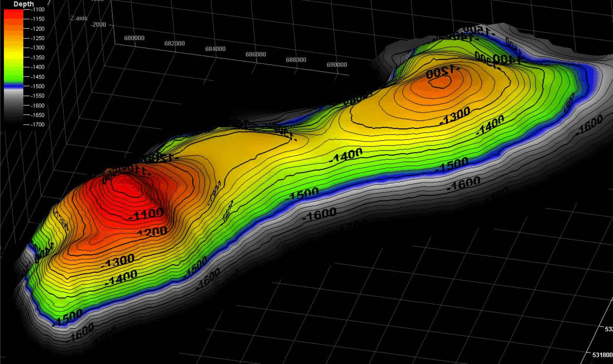Pick the green band in the Depth legend
This screenshot has width=613, height=364.
click(x=13, y=73)
